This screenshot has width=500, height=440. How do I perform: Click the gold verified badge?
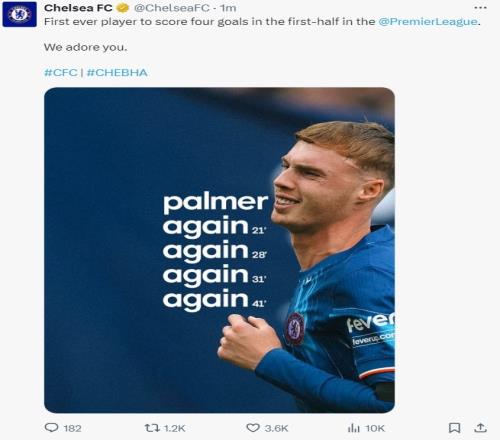pos(123,7)
